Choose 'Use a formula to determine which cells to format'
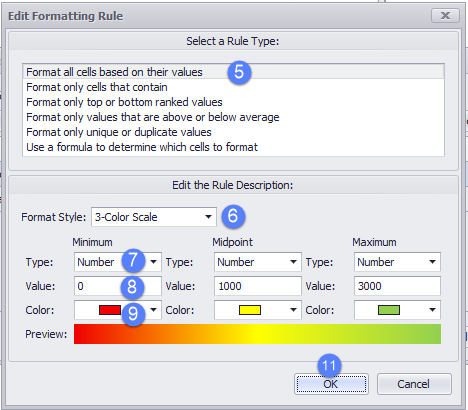468x410 pixels. [233, 147]
